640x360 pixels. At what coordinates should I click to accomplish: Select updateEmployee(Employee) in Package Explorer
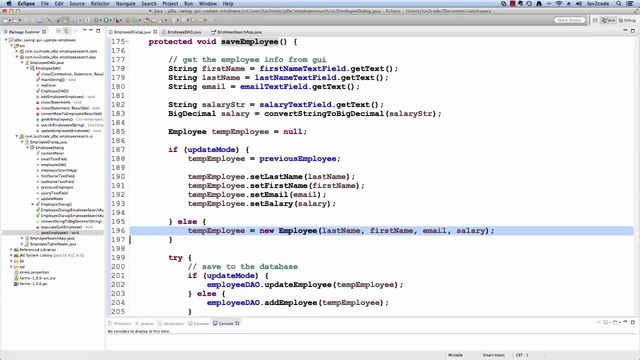pyautogui.click(x=65, y=131)
